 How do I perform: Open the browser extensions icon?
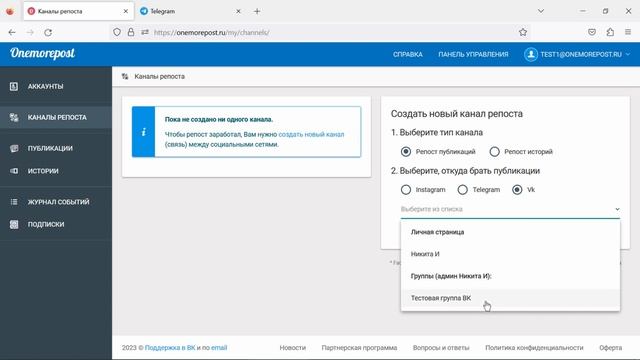tap(610, 32)
